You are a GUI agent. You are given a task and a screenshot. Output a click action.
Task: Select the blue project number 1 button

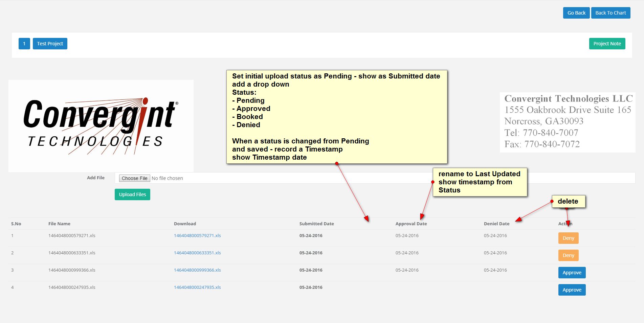point(24,44)
